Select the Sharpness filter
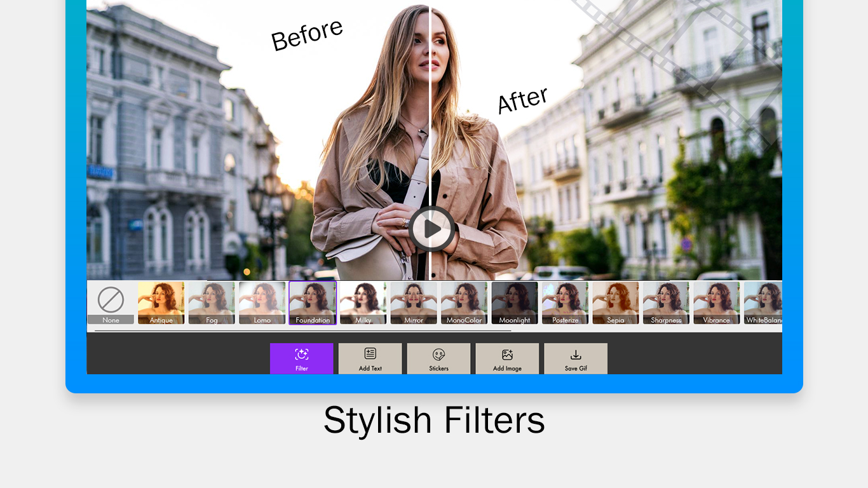 [x=666, y=303]
